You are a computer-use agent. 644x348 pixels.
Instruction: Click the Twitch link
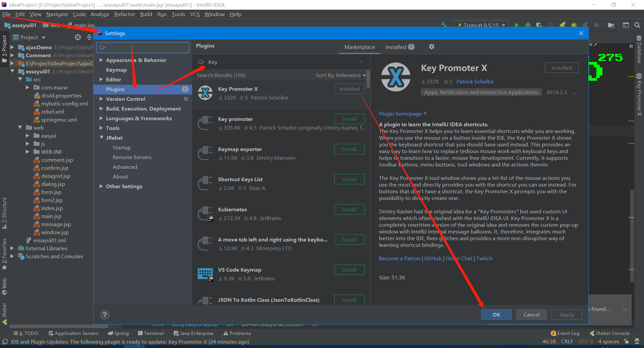click(484, 258)
